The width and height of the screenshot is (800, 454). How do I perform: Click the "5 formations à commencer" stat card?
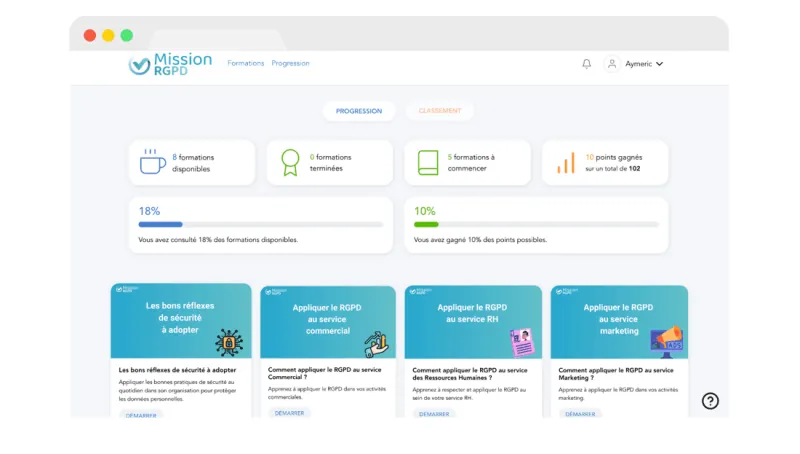467,163
